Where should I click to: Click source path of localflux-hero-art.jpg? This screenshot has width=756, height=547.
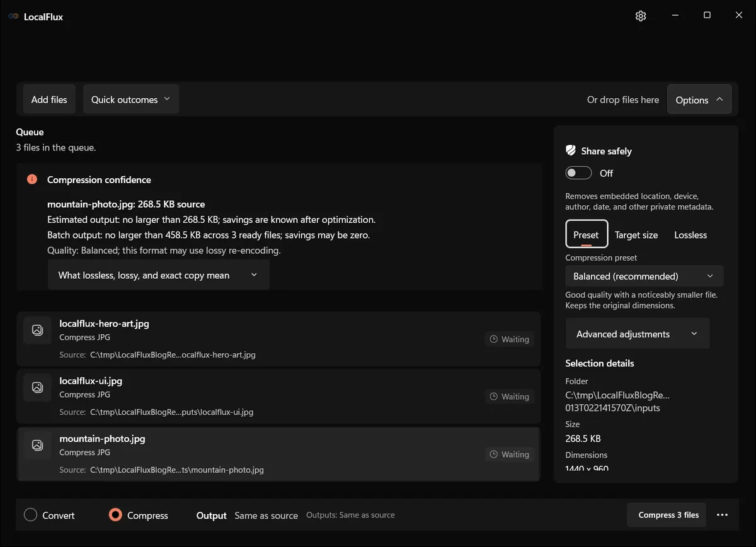[173, 354]
